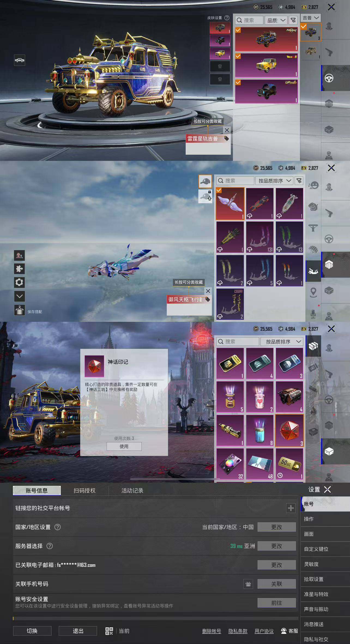Click the save outfit hanger icon
This screenshot has height=644, width=350.
point(19,310)
